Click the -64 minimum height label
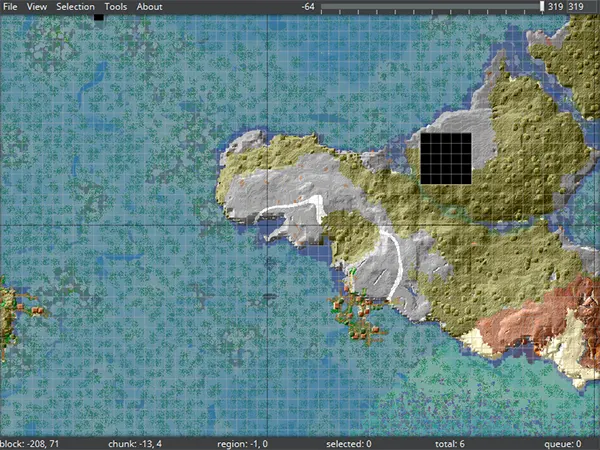600x450 pixels. click(x=309, y=7)
